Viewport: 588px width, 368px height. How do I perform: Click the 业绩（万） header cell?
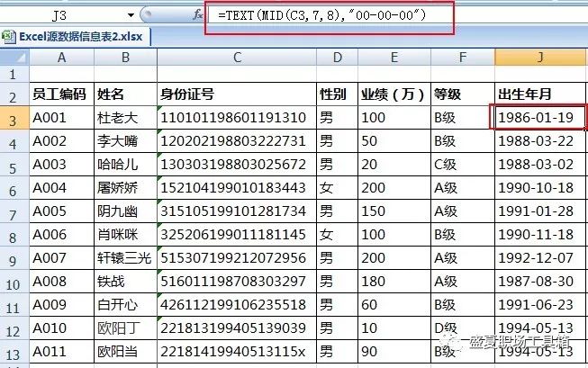(x=394, y=94)
